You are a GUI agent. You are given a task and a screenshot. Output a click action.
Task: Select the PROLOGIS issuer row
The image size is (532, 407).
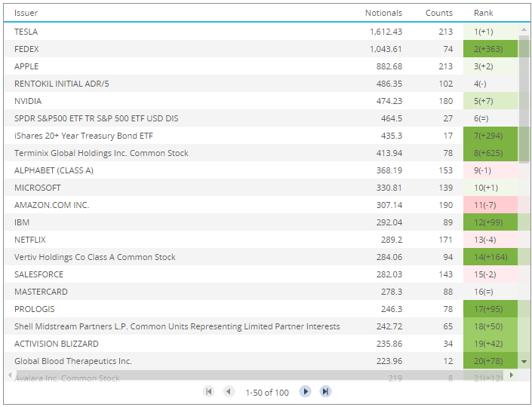click(x=261, y=309)
